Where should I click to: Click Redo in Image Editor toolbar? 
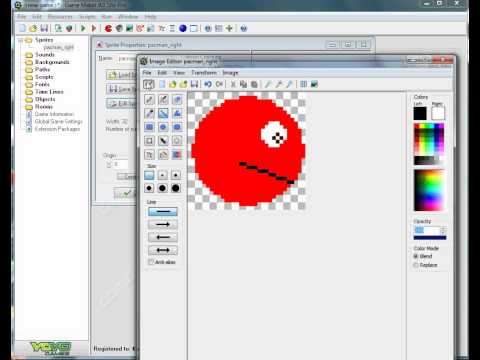[x=219, y=84]
